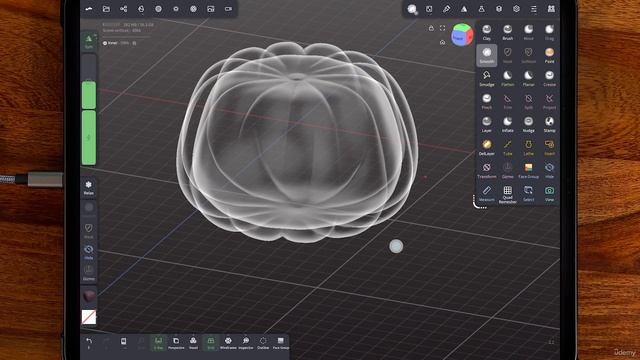Click the view orientation cube

click(x=462, y=35)
